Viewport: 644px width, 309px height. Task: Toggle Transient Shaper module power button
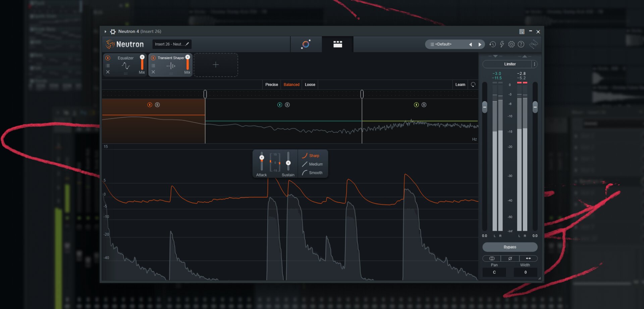coord(153,58)
